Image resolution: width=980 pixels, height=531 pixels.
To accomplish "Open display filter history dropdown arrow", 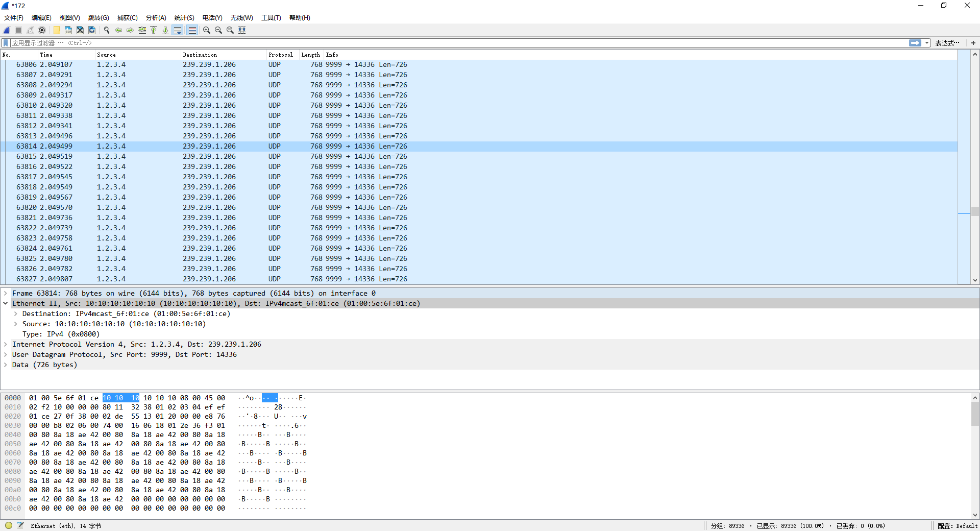I will (927, 43).
